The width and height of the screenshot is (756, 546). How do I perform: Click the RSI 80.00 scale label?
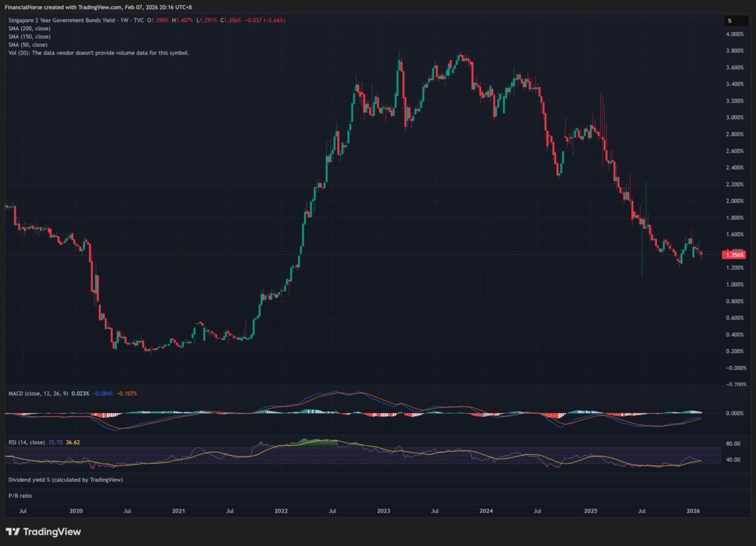733,443
